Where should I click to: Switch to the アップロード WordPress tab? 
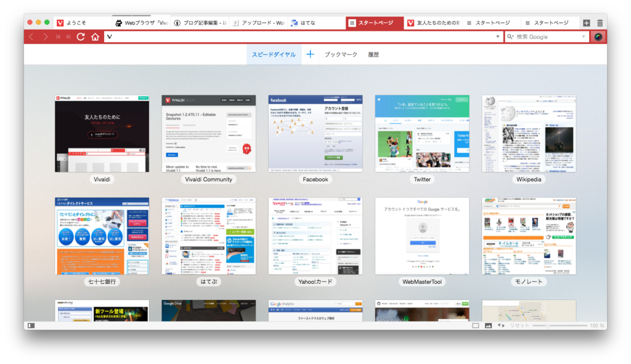pos(258,23)
